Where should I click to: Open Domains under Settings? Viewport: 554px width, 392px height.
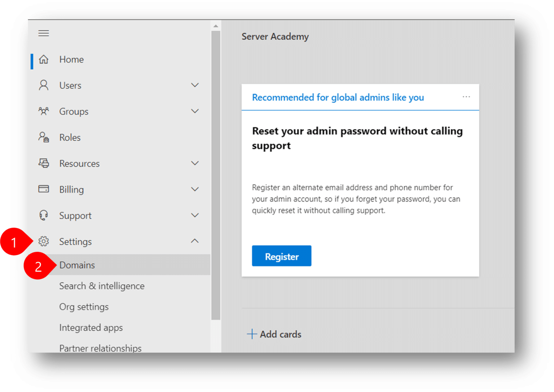point(77,265)
